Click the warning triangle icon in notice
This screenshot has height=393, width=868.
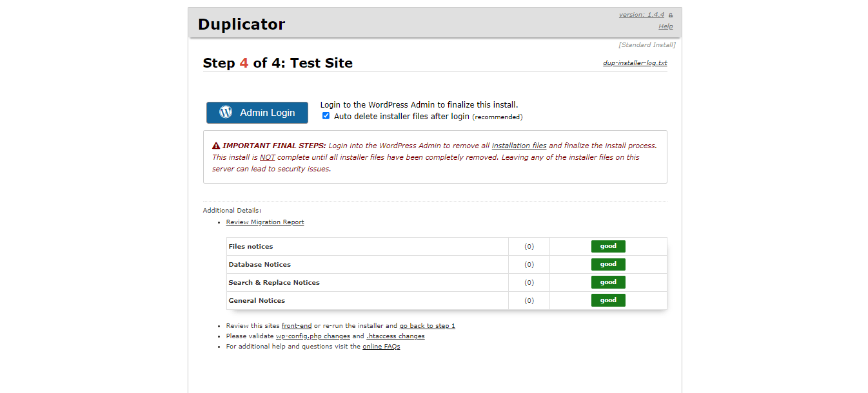[x=216, y=146]
